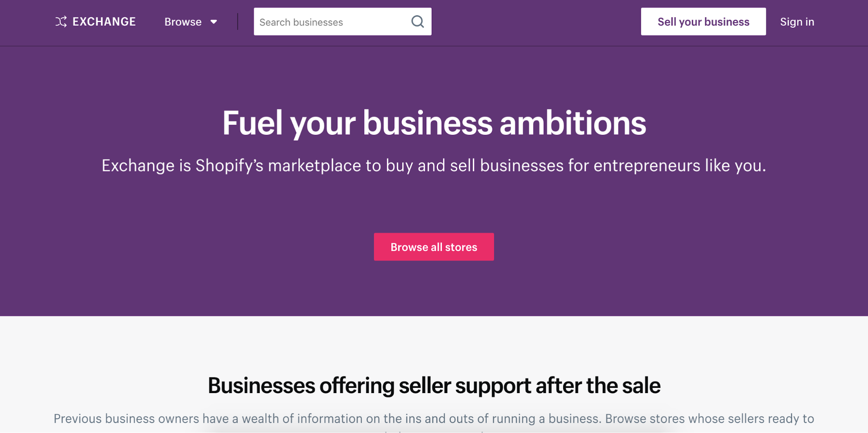Image resolution: width=868 pixels, height=433 pixels.
Task: Click the word "Businesses" in the section heading
Action: point(261,385)
